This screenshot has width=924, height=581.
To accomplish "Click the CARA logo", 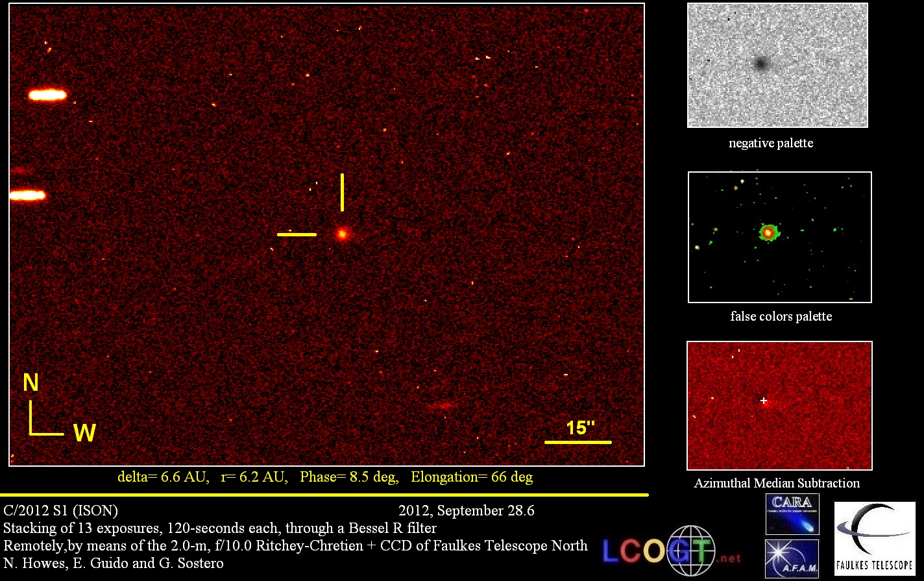I will (792, 513).
